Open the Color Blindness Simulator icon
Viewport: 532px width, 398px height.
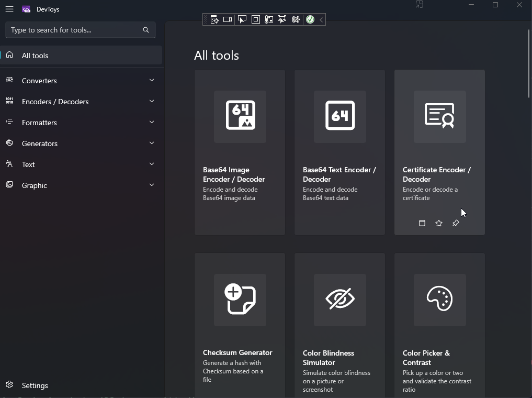pos(340,299)
